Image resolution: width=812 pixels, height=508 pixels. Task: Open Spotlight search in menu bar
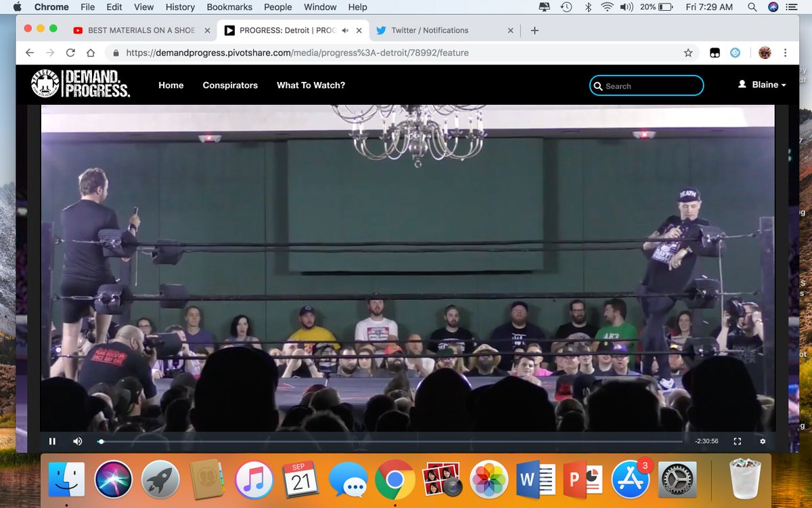tap(752, 7)
